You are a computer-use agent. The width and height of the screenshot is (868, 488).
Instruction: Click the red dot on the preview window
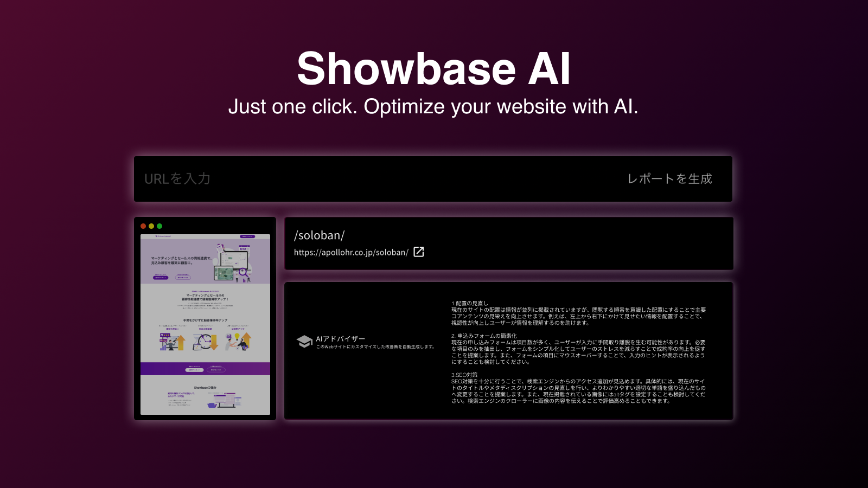point(143,226)
